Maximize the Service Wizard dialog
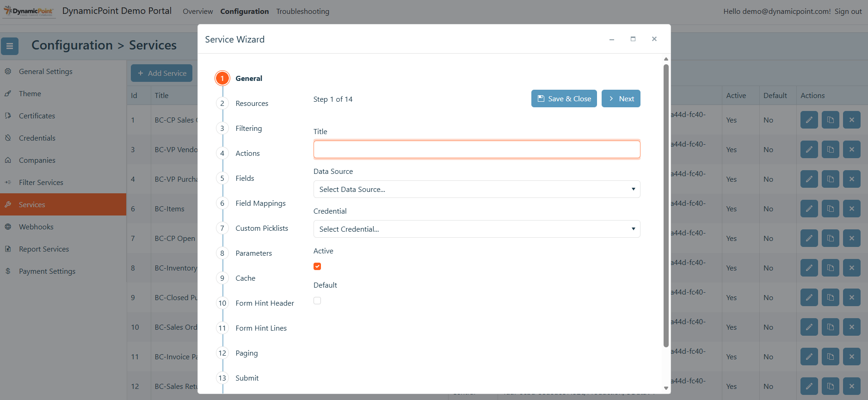The image size is (868, 400). coord(633,39)
